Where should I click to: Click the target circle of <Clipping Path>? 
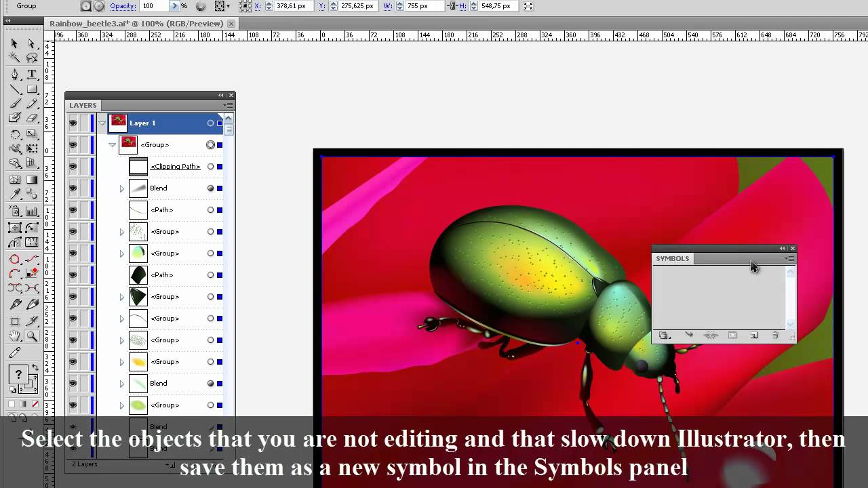click(210, 167)
